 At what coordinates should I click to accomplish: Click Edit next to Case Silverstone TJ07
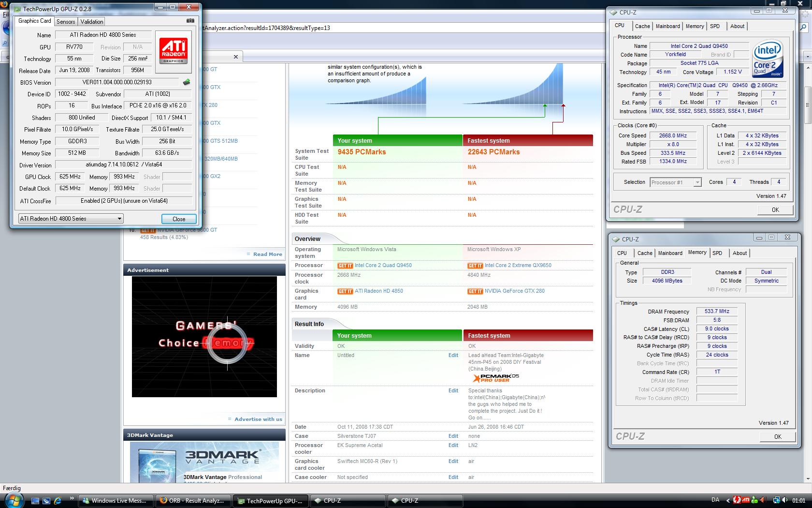tap(453, 436)
